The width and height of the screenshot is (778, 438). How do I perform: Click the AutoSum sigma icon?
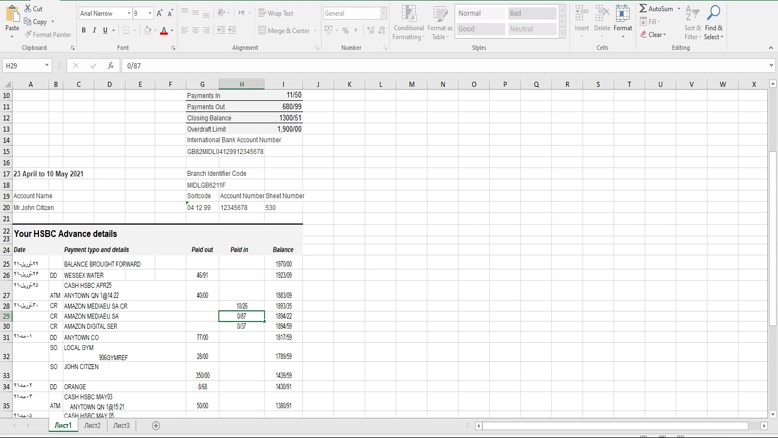pyautogui.click(x=644, y=9)
